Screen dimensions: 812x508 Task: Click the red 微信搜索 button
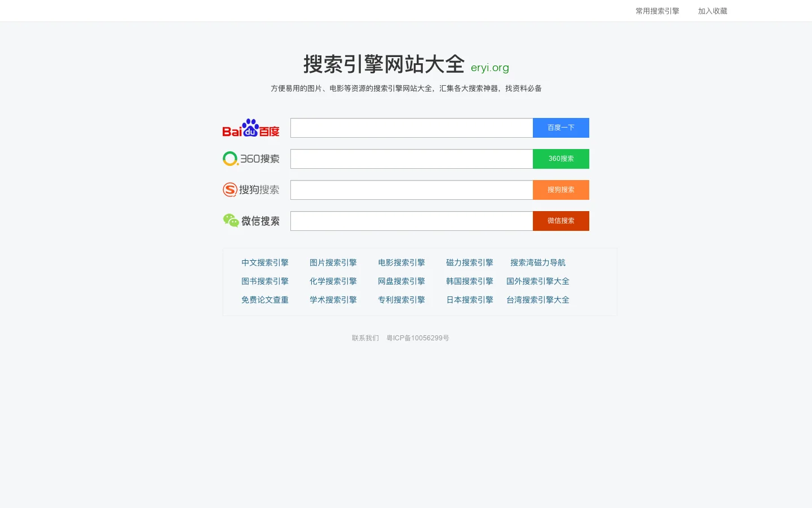click(561, 221)
